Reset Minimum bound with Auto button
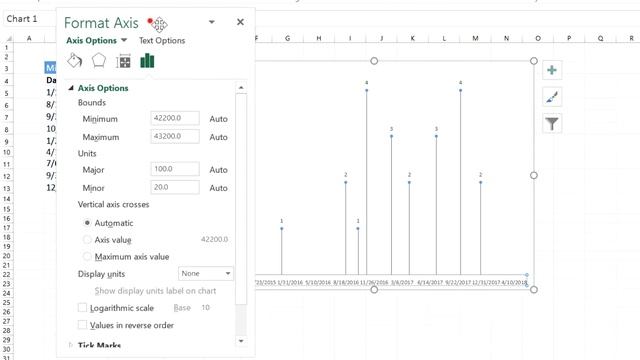Viewport: 640px width, 360px height. pyautogui.click(x=218, y=119)
